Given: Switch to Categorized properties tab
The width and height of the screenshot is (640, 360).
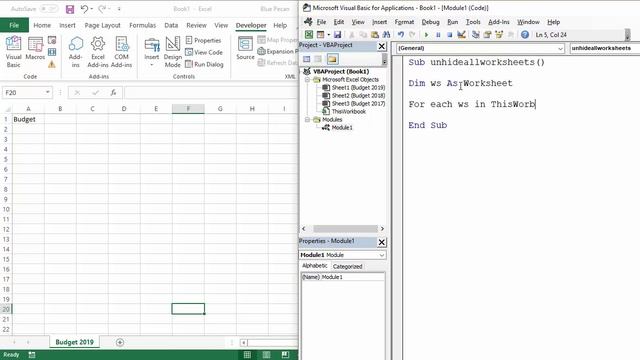Looking at the screenshot, I should 347,267.
